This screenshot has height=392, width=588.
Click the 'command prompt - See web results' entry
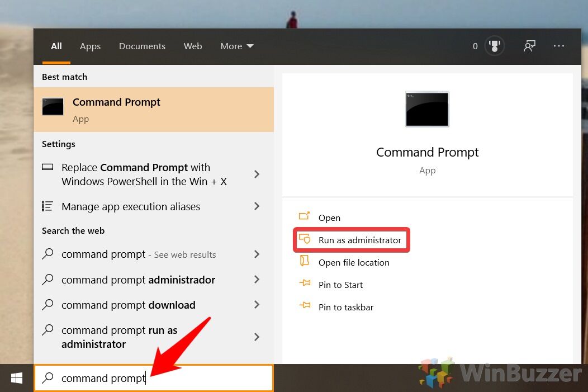[139, 254]
